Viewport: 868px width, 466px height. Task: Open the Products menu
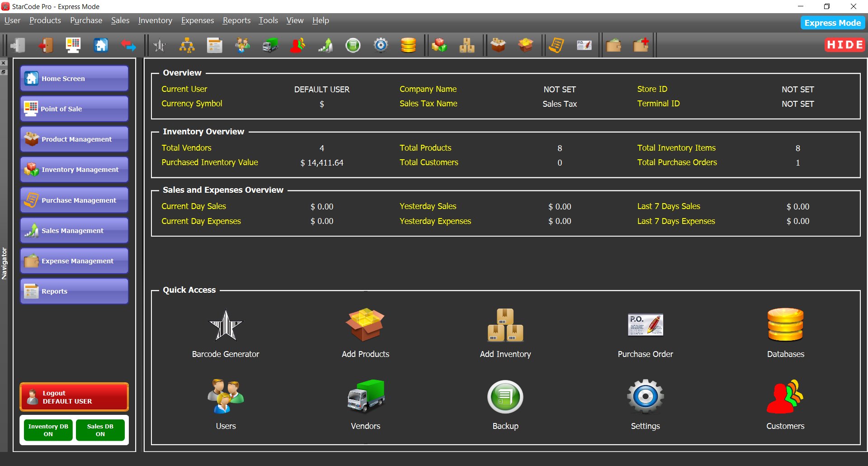tap(45, 20)
